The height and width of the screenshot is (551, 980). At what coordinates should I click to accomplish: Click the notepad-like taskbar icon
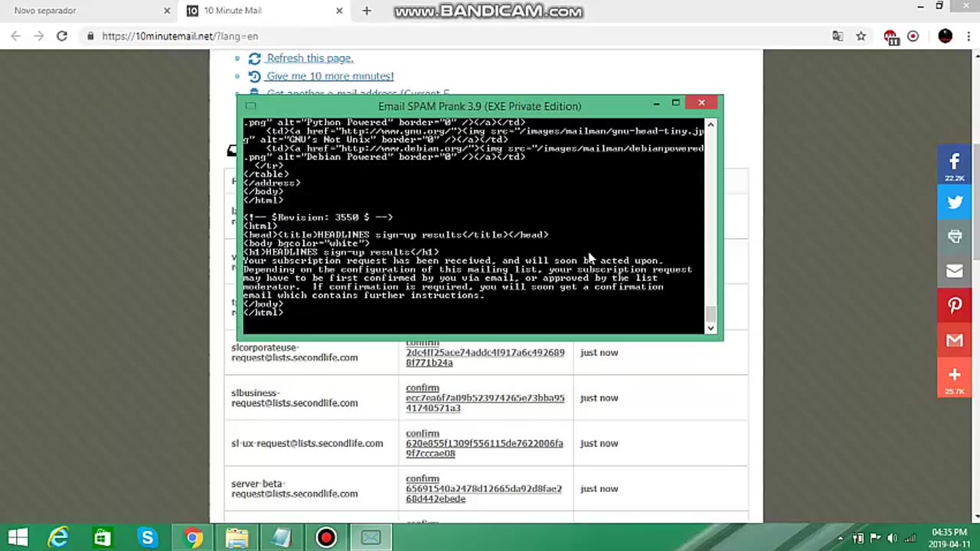coord(281,538)
